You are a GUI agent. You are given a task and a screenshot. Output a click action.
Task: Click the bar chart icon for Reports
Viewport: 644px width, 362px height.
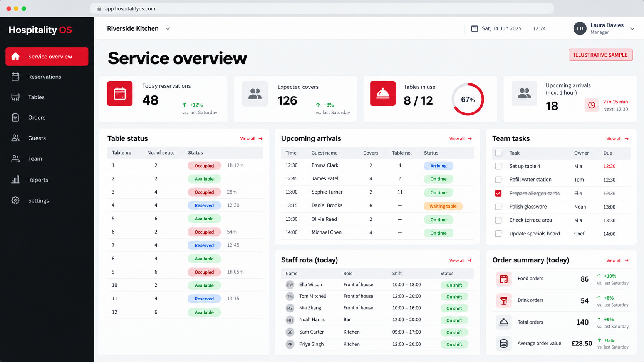click(x=15, y=180)
